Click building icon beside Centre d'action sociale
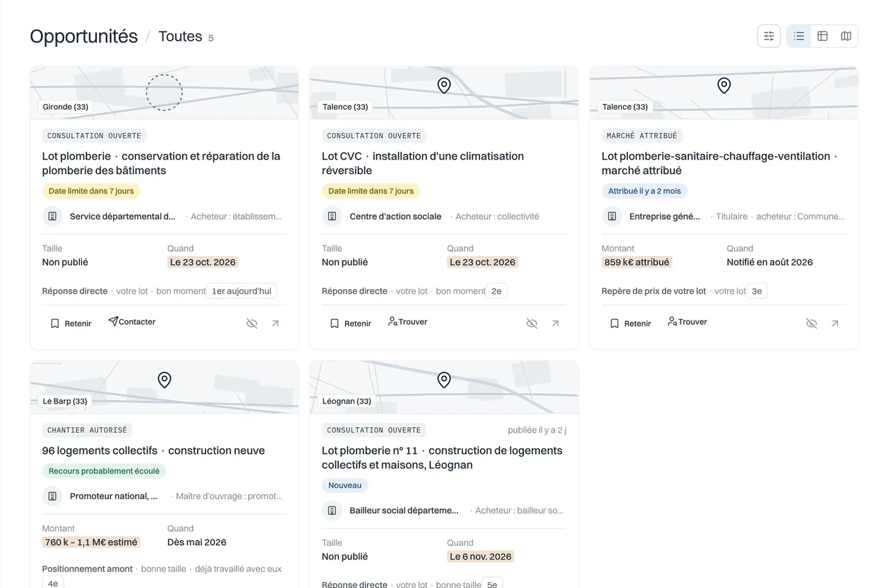The height and width of the screenshot is (588, 888). click(x=332, y=216)
